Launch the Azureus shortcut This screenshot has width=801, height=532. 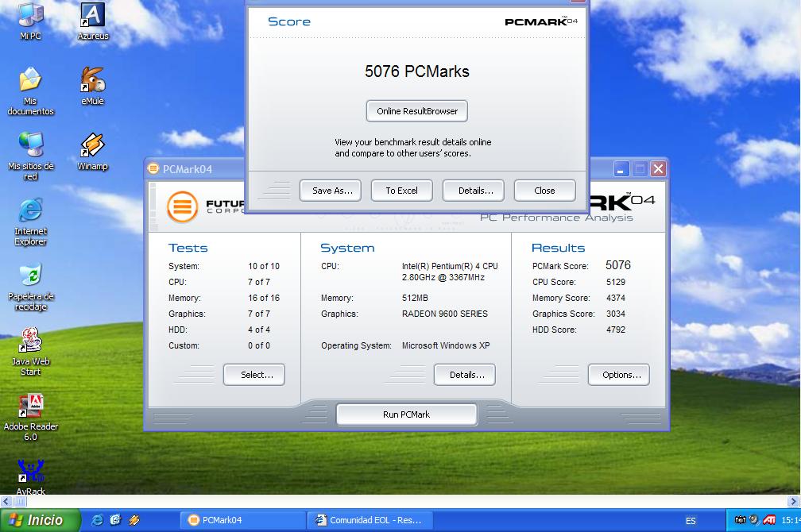(92, 21)
